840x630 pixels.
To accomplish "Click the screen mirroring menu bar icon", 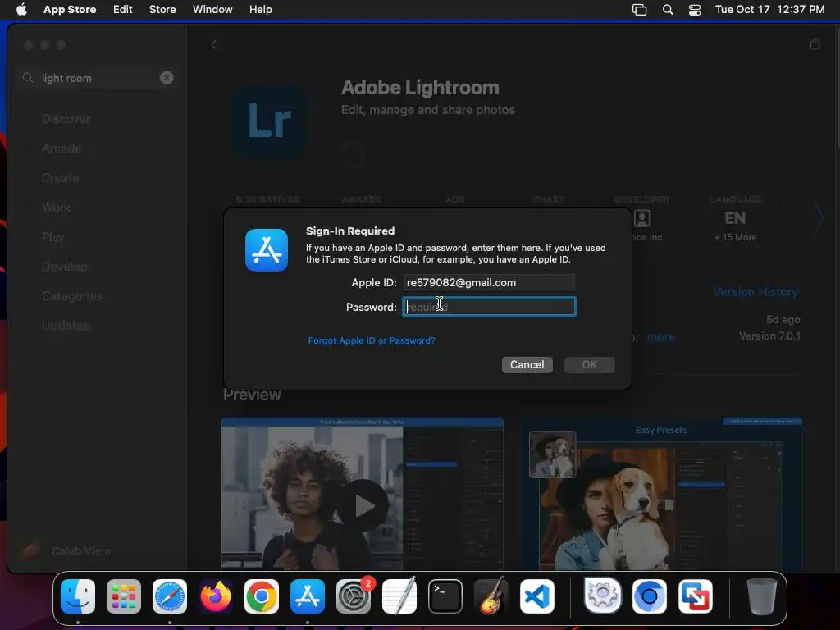I will click(x=639, y=10).
